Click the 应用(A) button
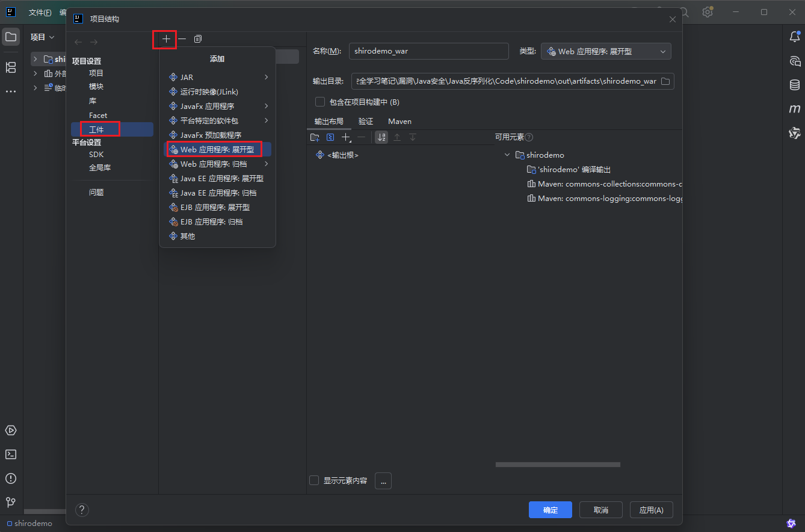This screenshot has height=532, width=805. (x=651, y=510)
